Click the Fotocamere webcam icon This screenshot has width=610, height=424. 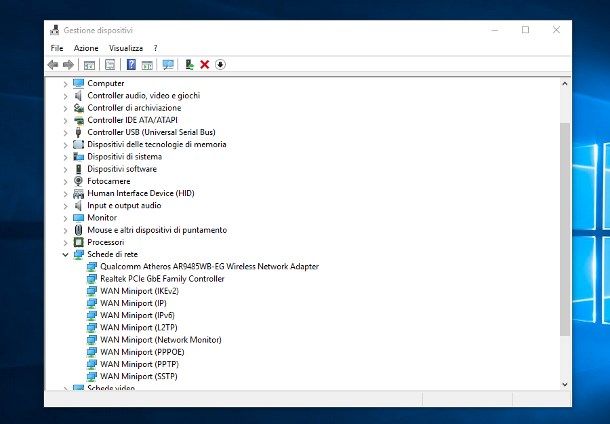tap(79, 181)
